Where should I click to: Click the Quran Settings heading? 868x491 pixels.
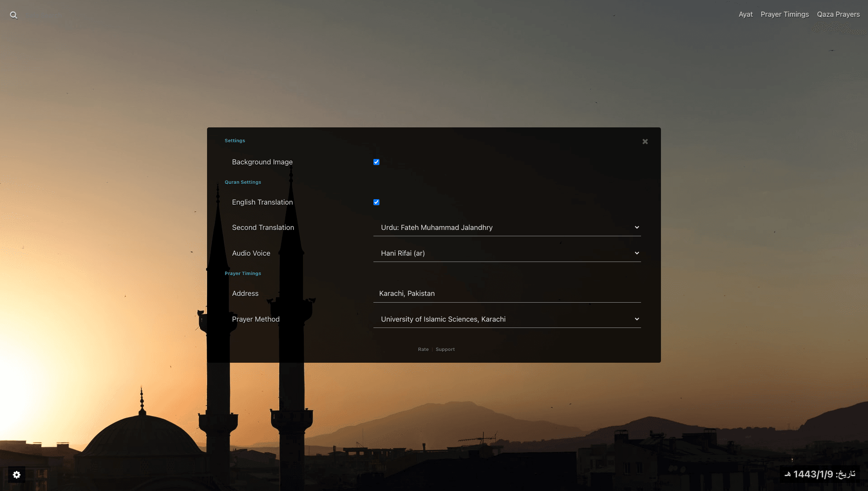click(x=243, y=182)
